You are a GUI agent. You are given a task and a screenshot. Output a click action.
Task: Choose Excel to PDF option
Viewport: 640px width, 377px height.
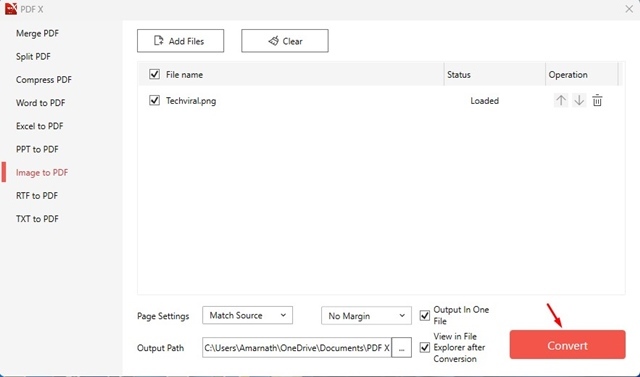(x=40, y=126)
